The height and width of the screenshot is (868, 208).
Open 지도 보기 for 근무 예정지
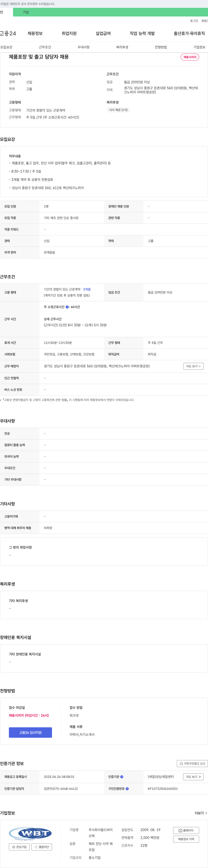[x=193, y=366]
